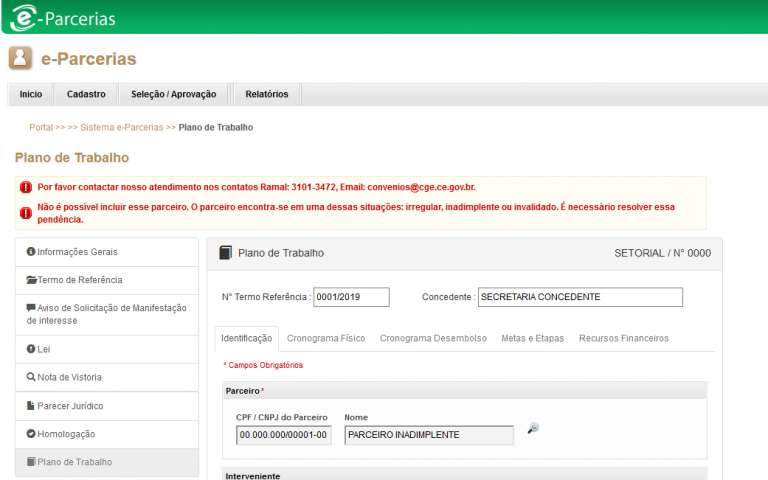The image size is (768, 480).
Task: Click the Plano de Trabalho book icon in panel header
Action: tap(225, 253)
